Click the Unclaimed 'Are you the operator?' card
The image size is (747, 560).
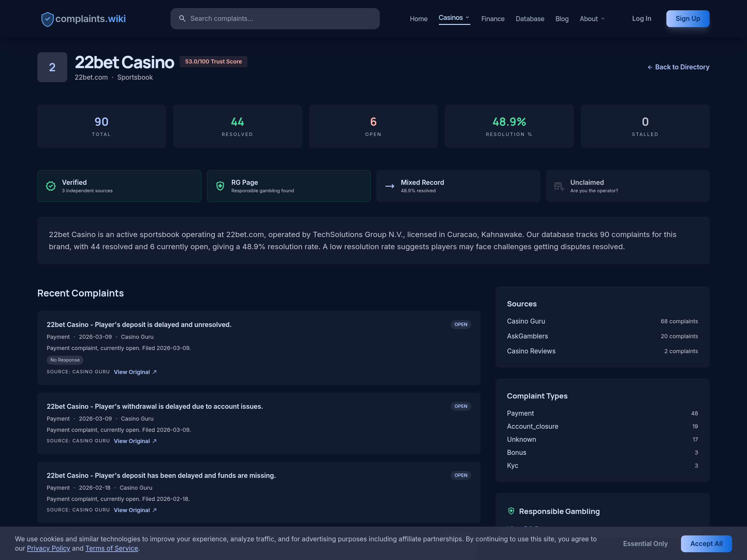[627, 186]
